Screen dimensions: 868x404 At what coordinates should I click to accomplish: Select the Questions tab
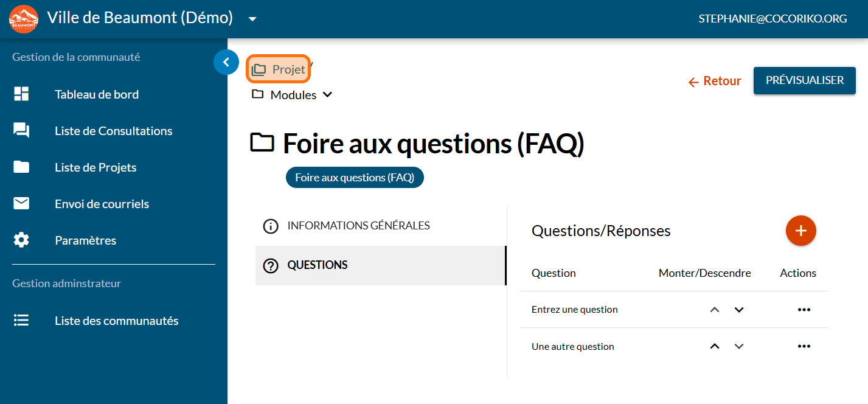coord(318,265)
